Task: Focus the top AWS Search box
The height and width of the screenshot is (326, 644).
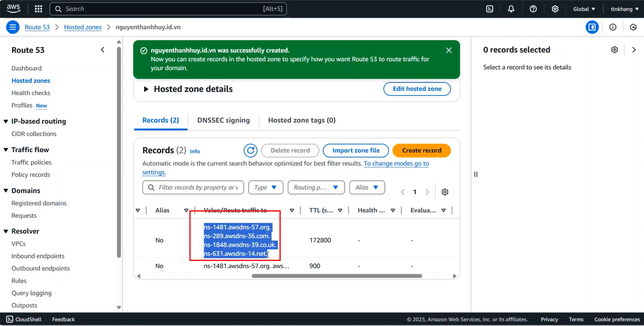Action: (x=168, y=9)
